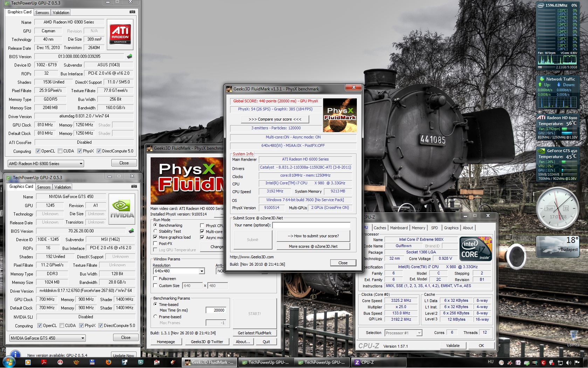The width and height of the screenshot is (588, 368).
Task: Click More scores @ oZone3D.Net button
Action: point(313,246)
